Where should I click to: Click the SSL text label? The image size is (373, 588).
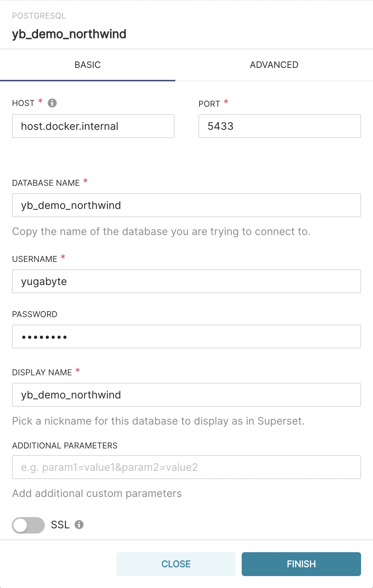pyautogui.click(x=60, y=525)
